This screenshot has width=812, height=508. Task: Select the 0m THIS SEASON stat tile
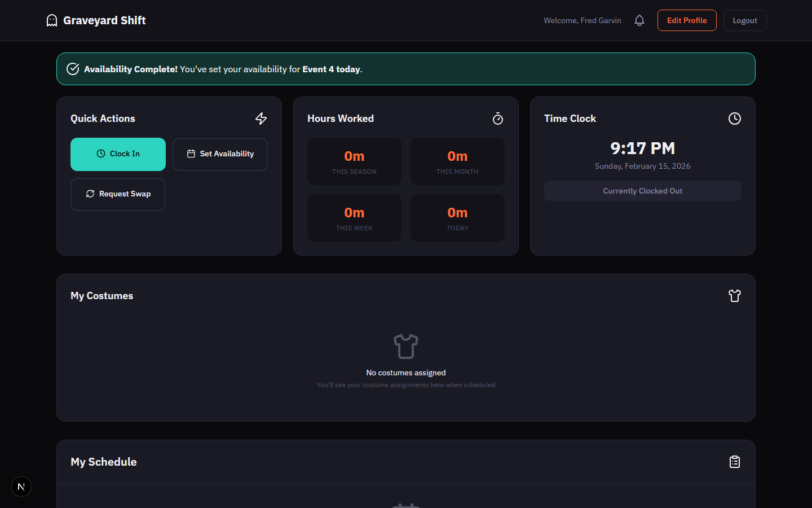pyautogui.click(x=354, y=161)
